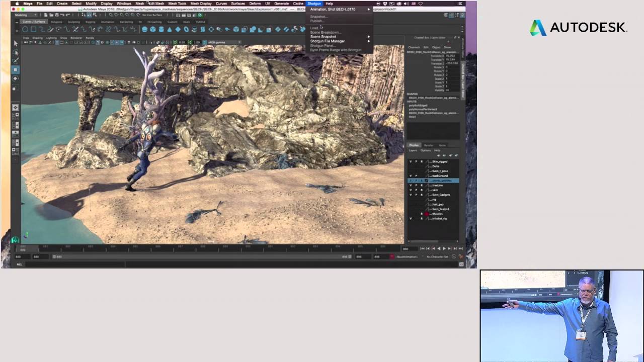Click the Muscles layer red color swatch

427,214
